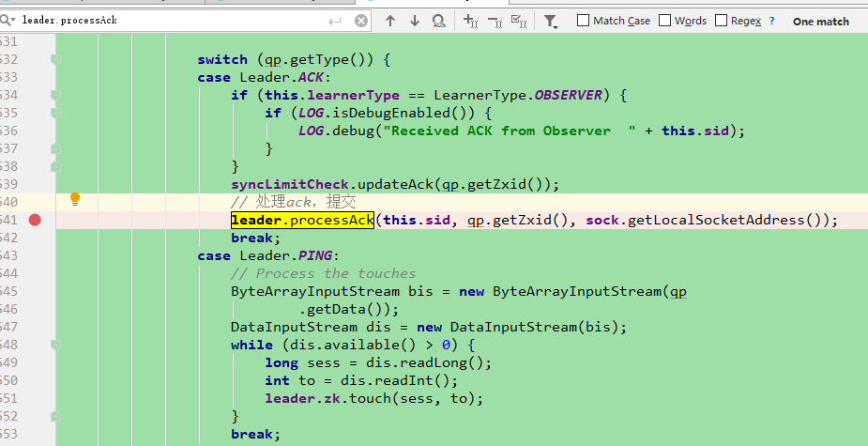The height and width of the screenshot is (446, 868).
Task: Click the highlighted leader.processAck match
Action: pos(302,220)
